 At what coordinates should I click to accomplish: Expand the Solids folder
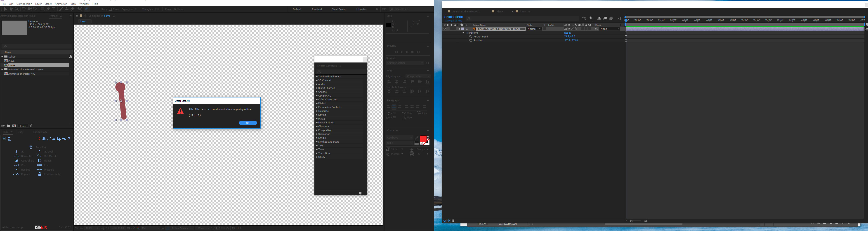tap(2, 56)
